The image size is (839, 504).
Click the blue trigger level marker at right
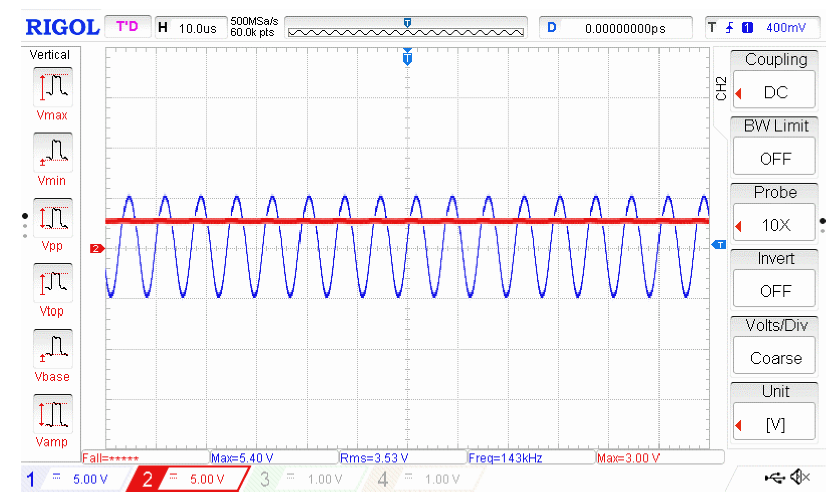coord(718,245)
